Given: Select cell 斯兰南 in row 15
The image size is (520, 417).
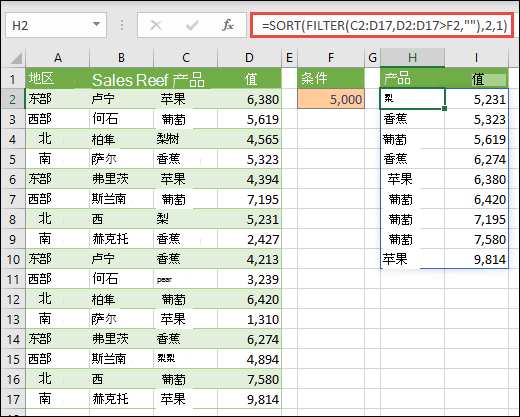Looking at the screenshot, I should click(121, 359).
